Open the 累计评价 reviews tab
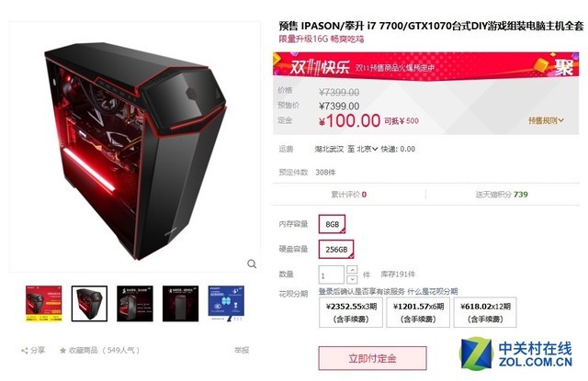The width and height of the screenshot is (588, 381). 349,195
